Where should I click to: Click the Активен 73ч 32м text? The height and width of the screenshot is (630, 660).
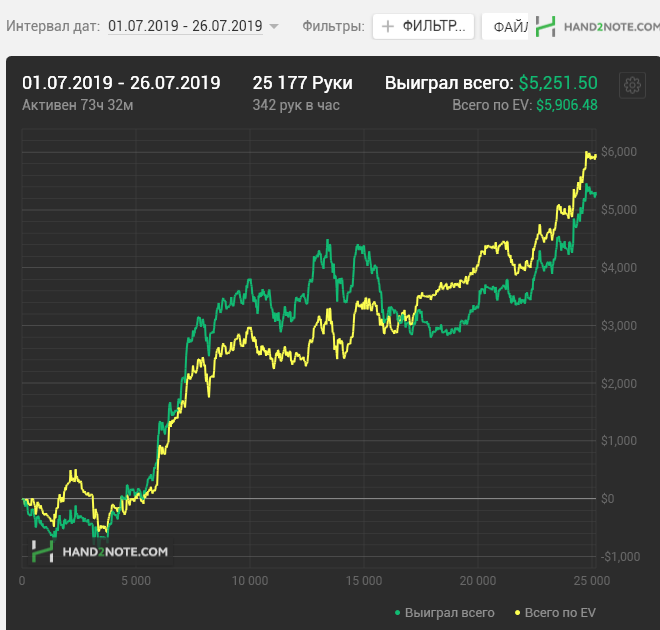click(x=77, y=105)
